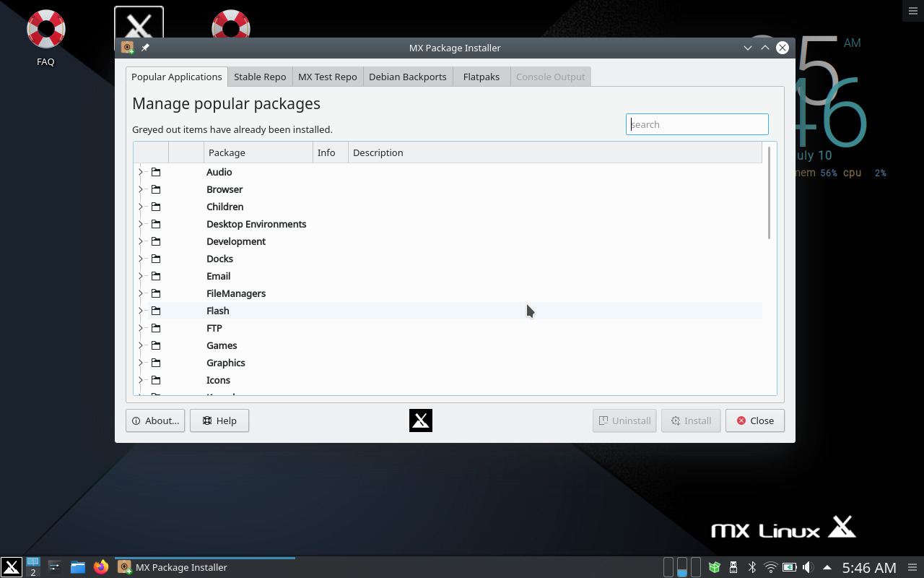Screen dimensions: 924x578
Task: Mute the system volume in the tray
Action: coord(808,566)
